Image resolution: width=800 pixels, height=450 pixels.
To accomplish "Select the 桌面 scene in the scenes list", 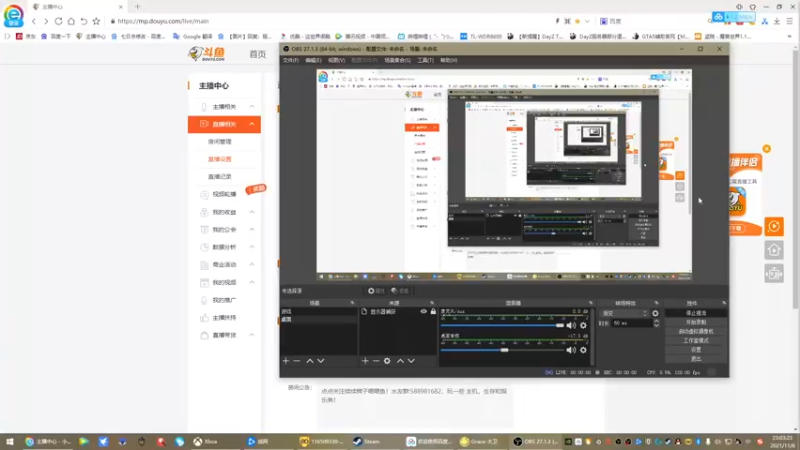I will pos(318,319).
